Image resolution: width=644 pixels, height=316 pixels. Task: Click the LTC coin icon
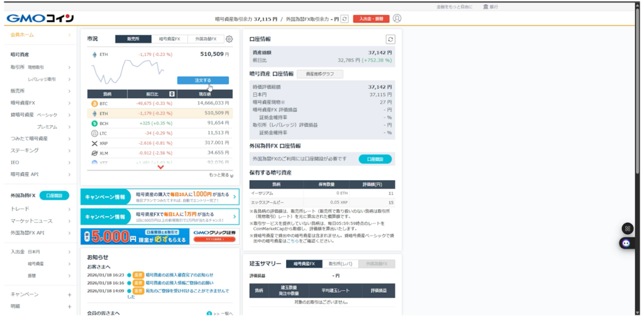click(x=95, y=133)
